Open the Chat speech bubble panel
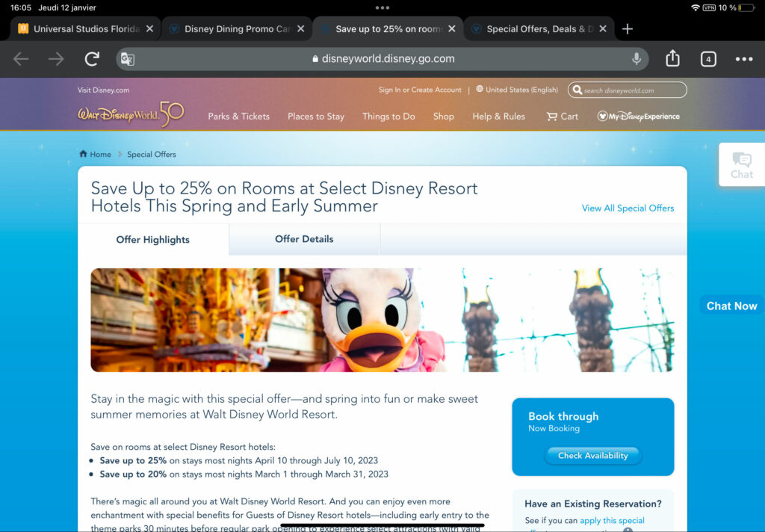 point(742,165)
